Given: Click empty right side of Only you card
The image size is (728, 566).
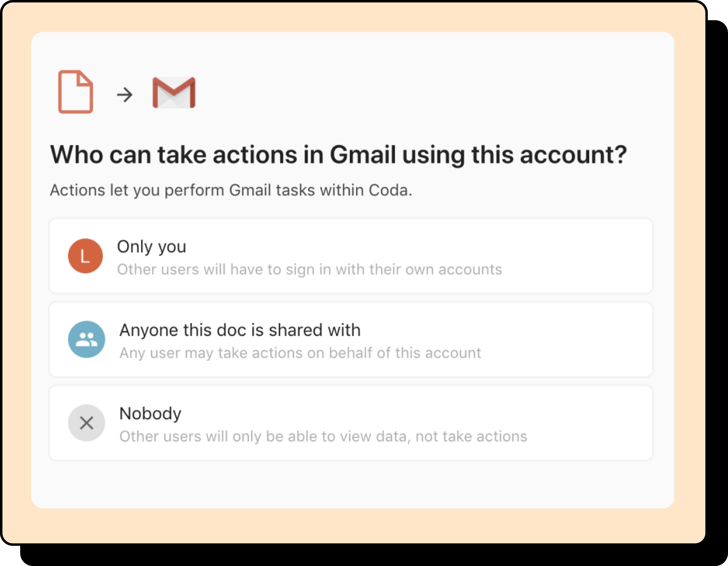Looking at the screenshot, I should [583, 256].
